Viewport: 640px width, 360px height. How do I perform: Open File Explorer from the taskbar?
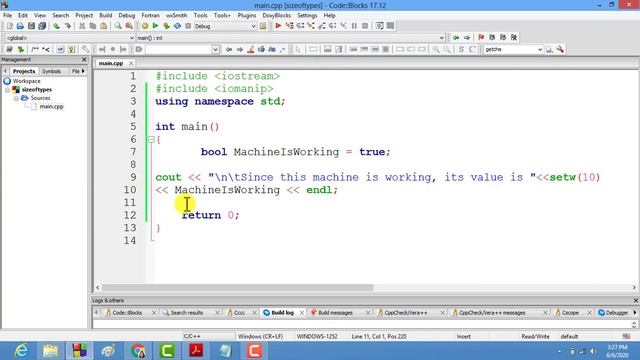[51, 351]
